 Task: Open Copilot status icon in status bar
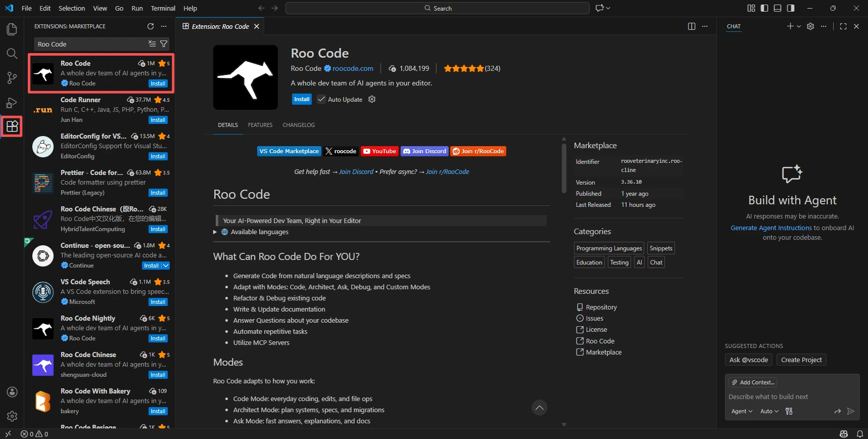point(844,434)
